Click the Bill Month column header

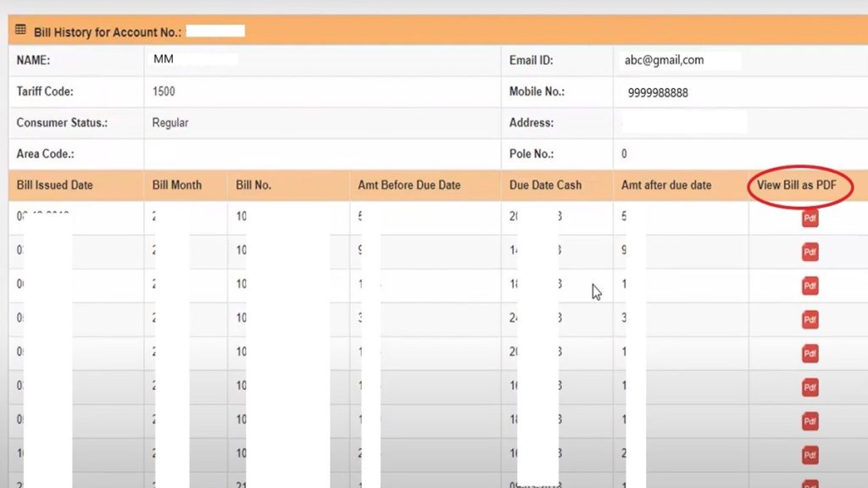pos(175,185)
